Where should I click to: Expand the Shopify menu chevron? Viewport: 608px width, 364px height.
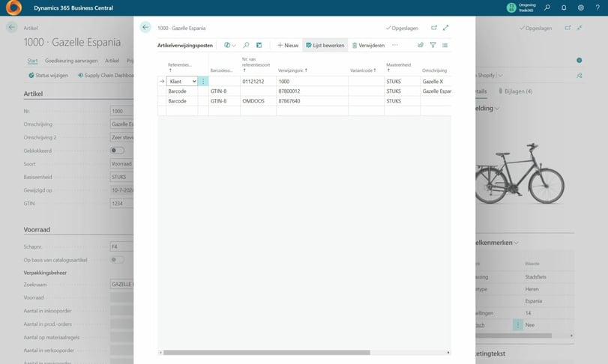tap(501, 76)
